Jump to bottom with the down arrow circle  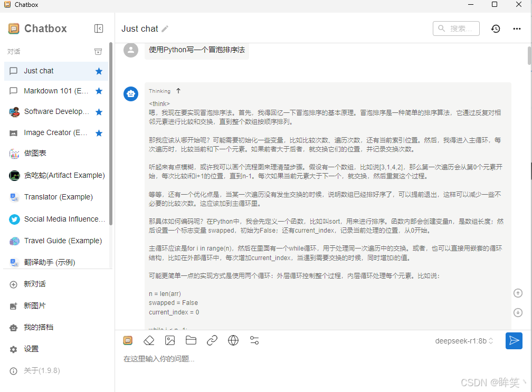point(518,312)
